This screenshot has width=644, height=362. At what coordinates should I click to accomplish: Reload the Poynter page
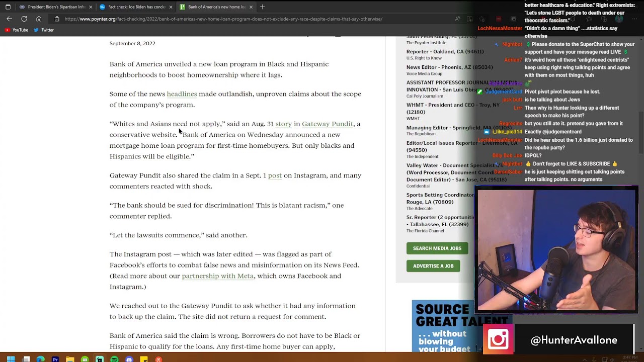click(x=24, y=19)
